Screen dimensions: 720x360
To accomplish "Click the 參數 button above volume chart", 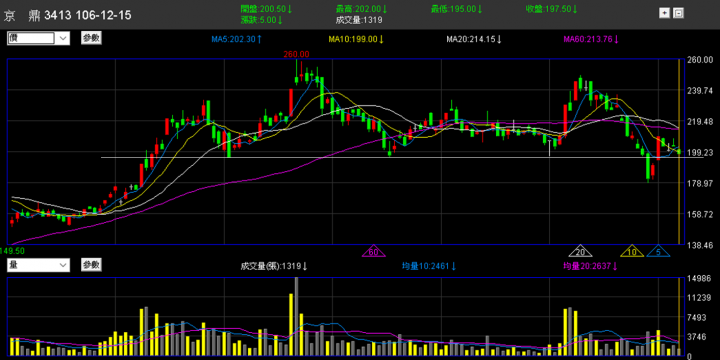I will tap(91, 264).
